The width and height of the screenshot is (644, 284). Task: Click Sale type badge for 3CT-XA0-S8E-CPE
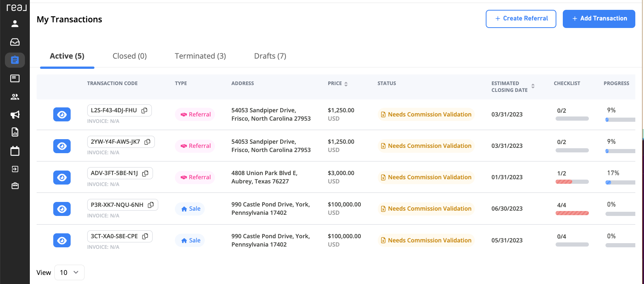click(x=190, y=241)
